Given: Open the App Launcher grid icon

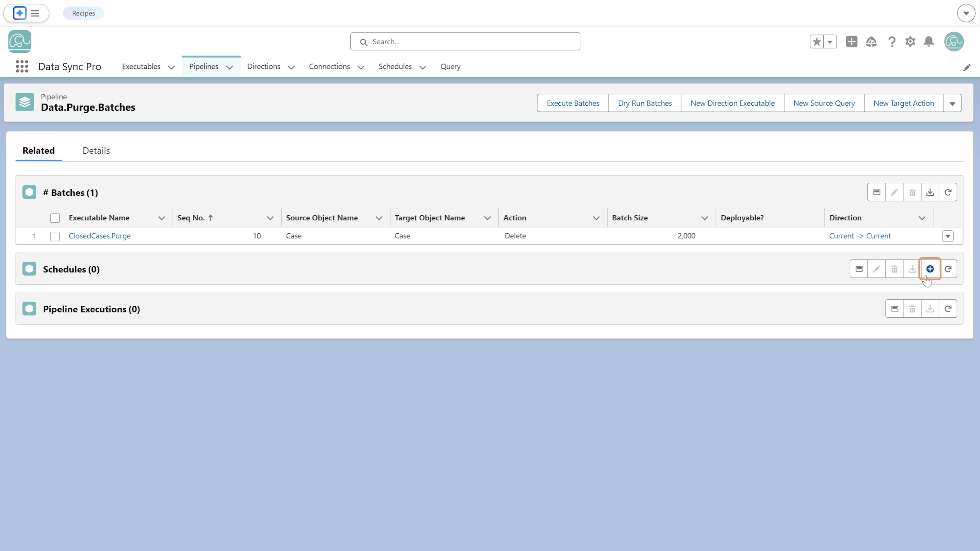Looking at the screenshot, I should click(22, 67).
